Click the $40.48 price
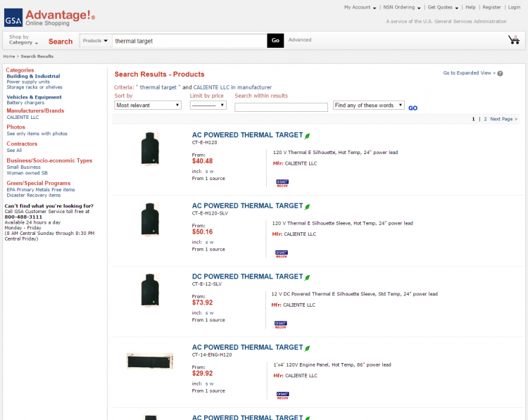528x420 pixels. (202, 161)
